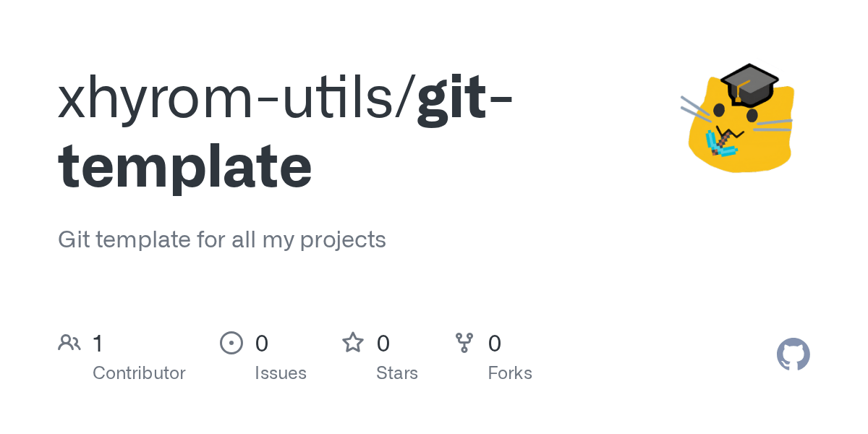
Task: Open the bold git-template repository name
Action: (185, 166)
